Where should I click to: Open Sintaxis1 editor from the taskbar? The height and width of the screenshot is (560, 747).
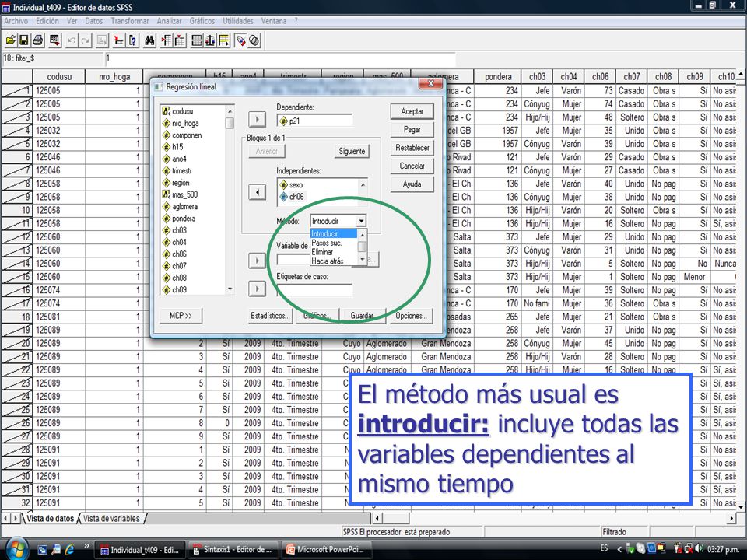pos(233,550)
